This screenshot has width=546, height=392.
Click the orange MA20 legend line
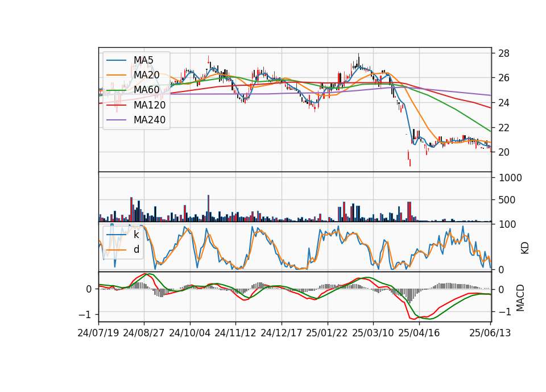(116, 75)
